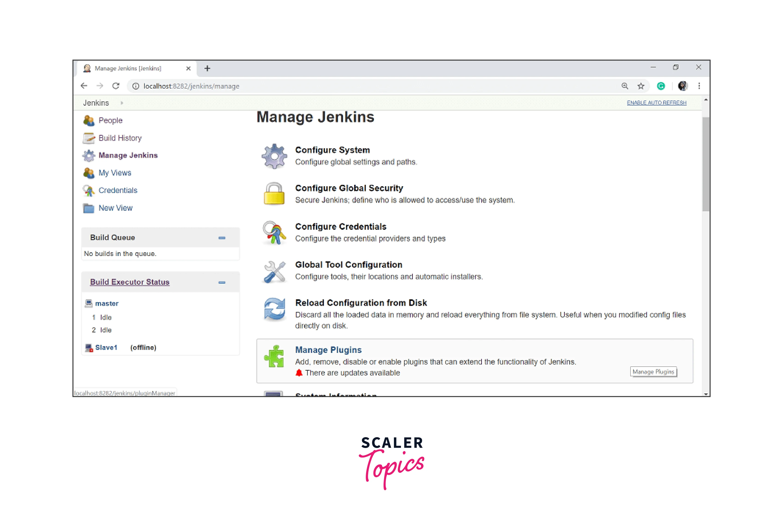This screenshot has height=532, width=783.
Task: Click the Global Tool Configuration wrench icon
Action: (x=274, y=271)
